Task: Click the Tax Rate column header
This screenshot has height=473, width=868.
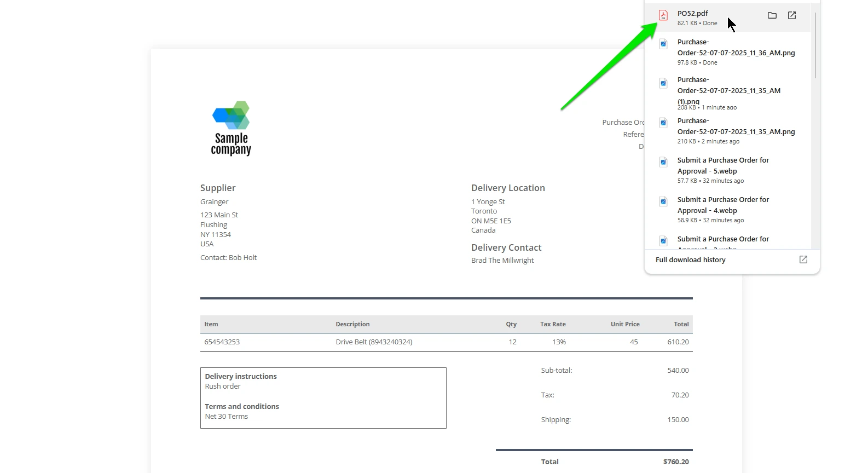Action: [x=553, y=324]
